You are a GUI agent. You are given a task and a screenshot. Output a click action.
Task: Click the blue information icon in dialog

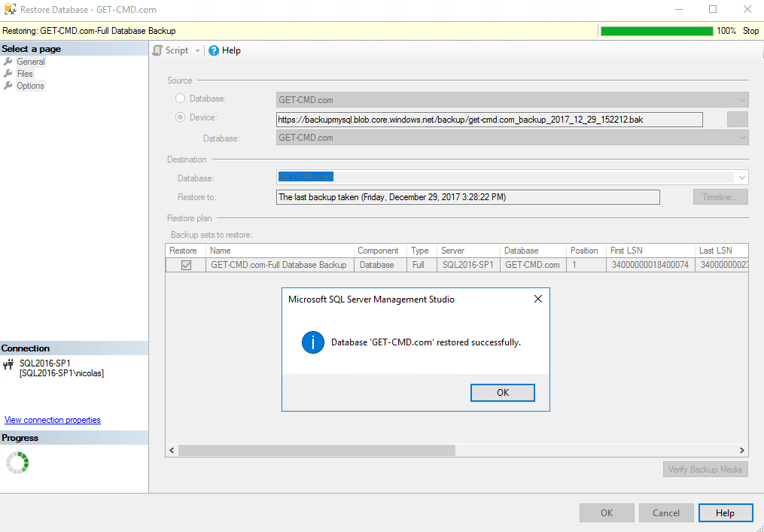tap(313, 342)
